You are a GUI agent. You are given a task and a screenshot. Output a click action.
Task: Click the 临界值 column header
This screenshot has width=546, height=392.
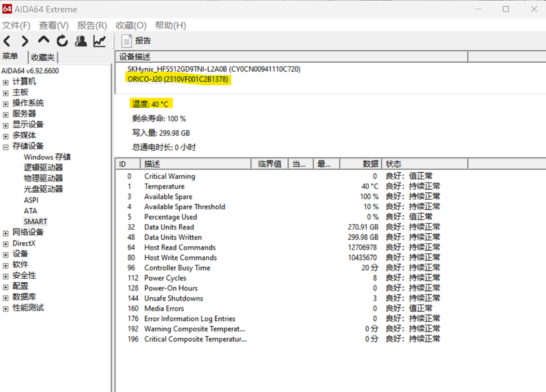(x=270, y=164)
